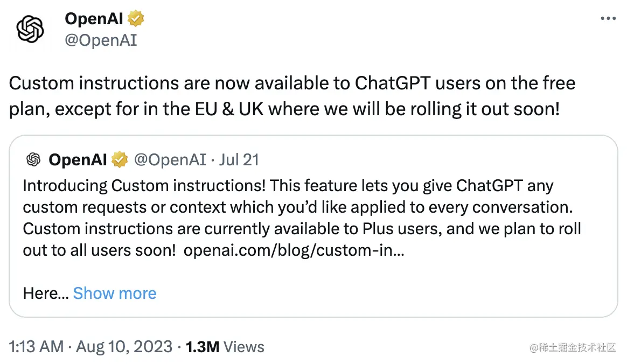627x364 pixels.
Task: Open the three-dot more options menu
Action: (608, 19)
